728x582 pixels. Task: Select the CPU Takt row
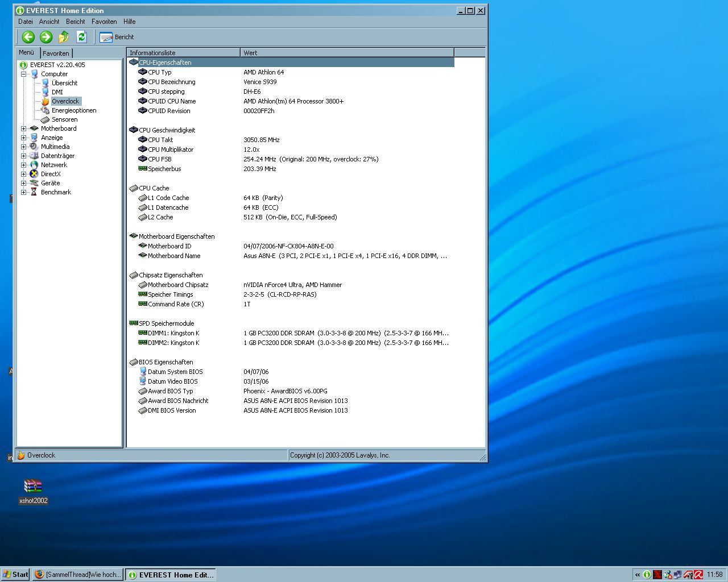pyautogui.click(x=291, y=140)
